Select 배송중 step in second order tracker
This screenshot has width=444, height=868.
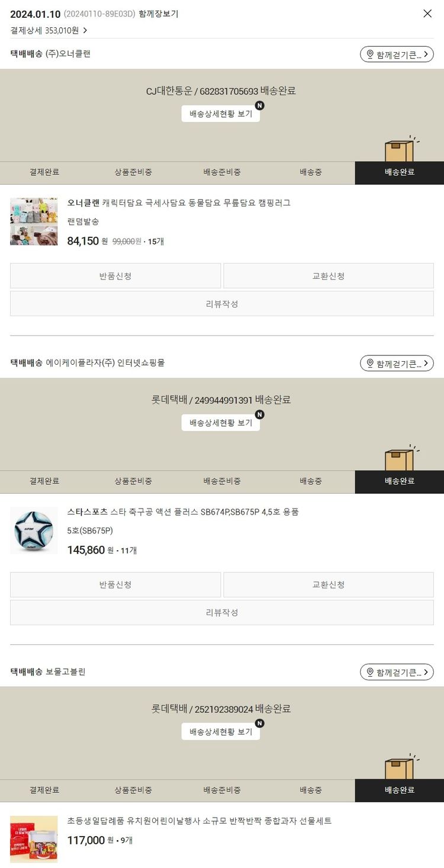tap(311, 481)
